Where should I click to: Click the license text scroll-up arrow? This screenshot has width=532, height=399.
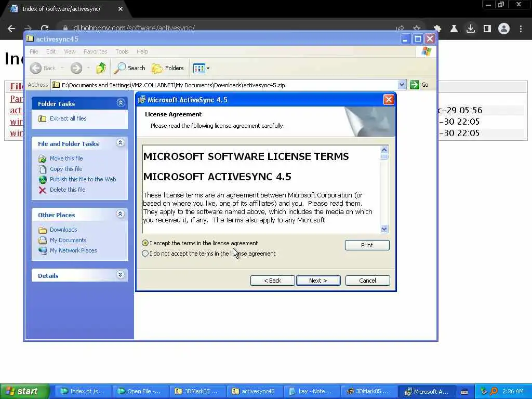tap(384, 150)
